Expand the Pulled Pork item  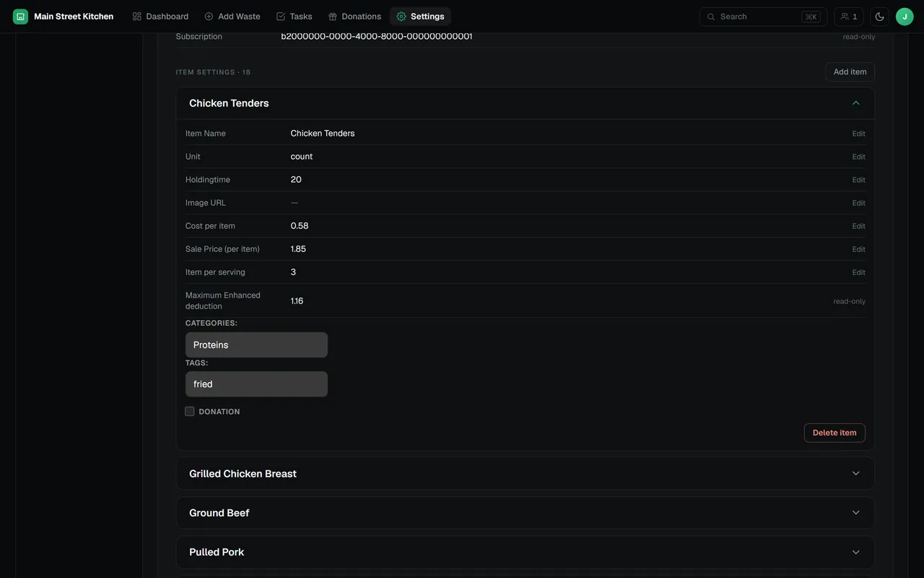point(526,552)
